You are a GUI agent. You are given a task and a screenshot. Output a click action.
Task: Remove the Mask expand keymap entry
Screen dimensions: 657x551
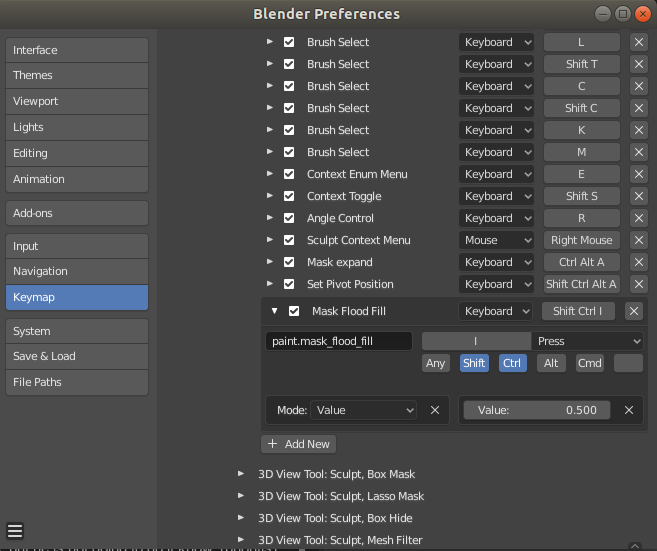click(639, 262)
